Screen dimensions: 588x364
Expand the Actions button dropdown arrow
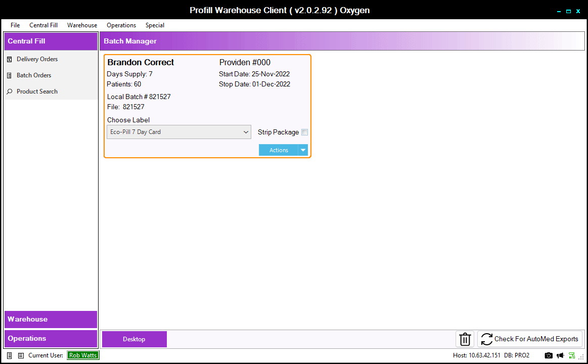click(303, 150)
